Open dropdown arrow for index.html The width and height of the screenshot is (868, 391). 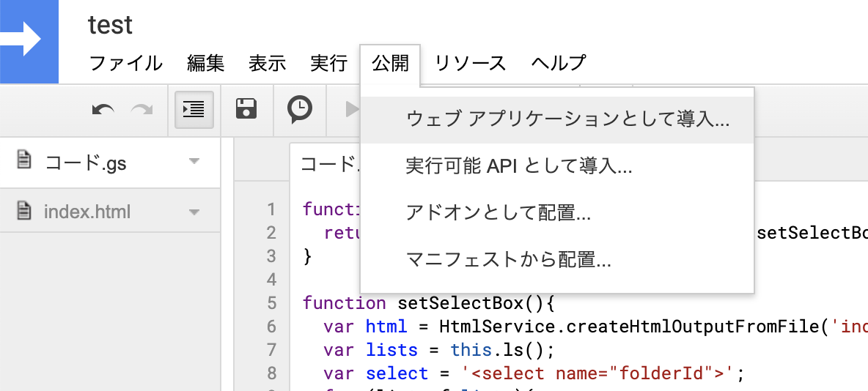[194, 212]
